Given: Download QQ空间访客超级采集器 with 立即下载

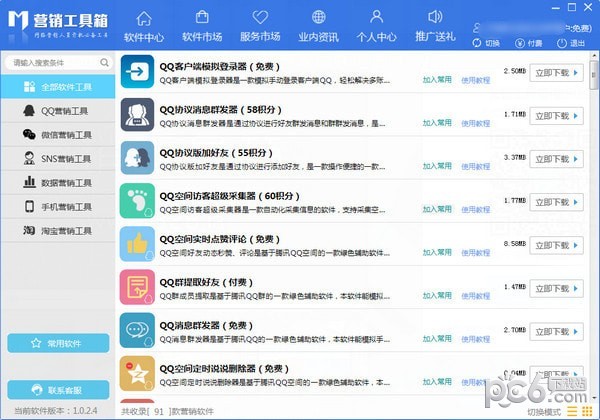Looking at the screenshot, I should click(x=556, y=202).
